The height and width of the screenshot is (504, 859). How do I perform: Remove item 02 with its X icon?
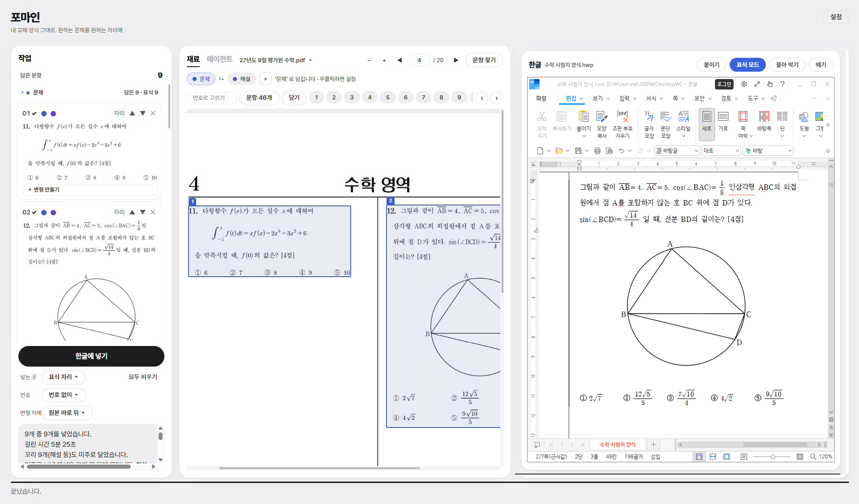coord(153,212)
